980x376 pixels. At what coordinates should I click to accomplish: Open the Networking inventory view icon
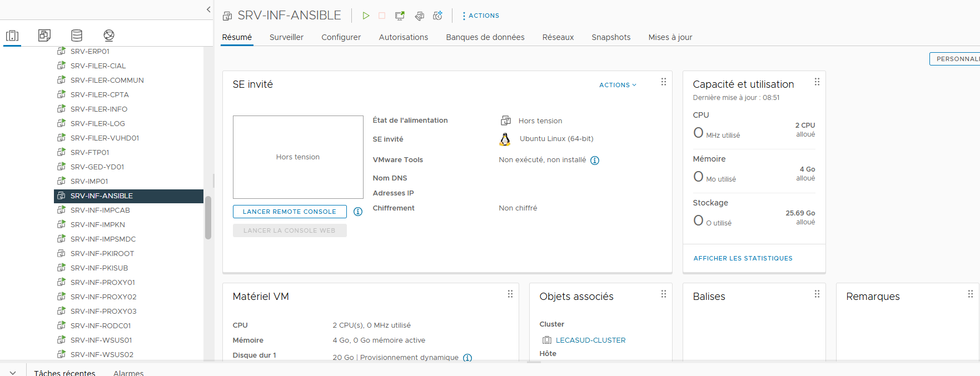(x=109, y=36)
